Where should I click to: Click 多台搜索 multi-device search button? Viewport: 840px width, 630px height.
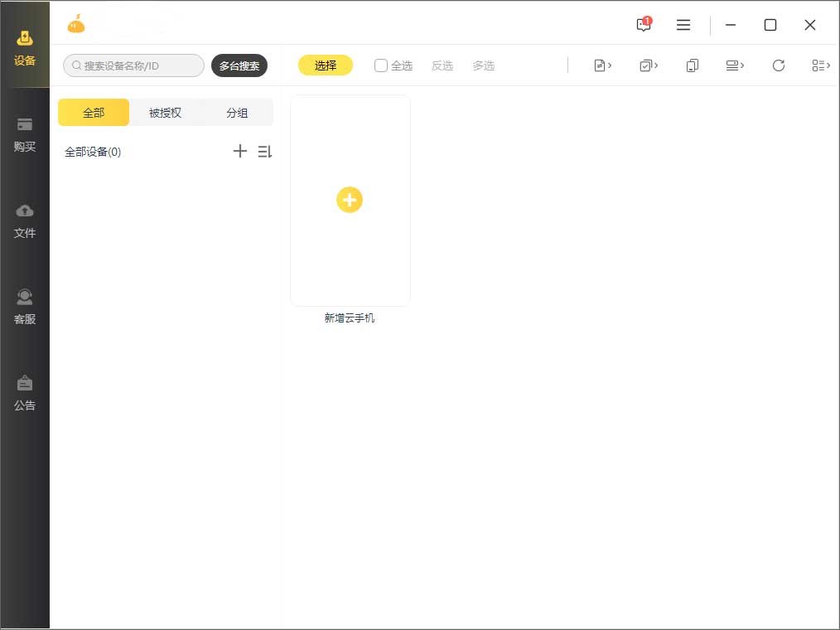[239, 65]
